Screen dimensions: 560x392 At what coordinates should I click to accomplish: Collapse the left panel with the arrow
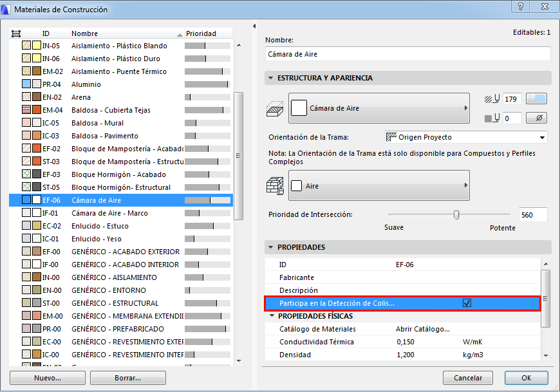point(254,26)
